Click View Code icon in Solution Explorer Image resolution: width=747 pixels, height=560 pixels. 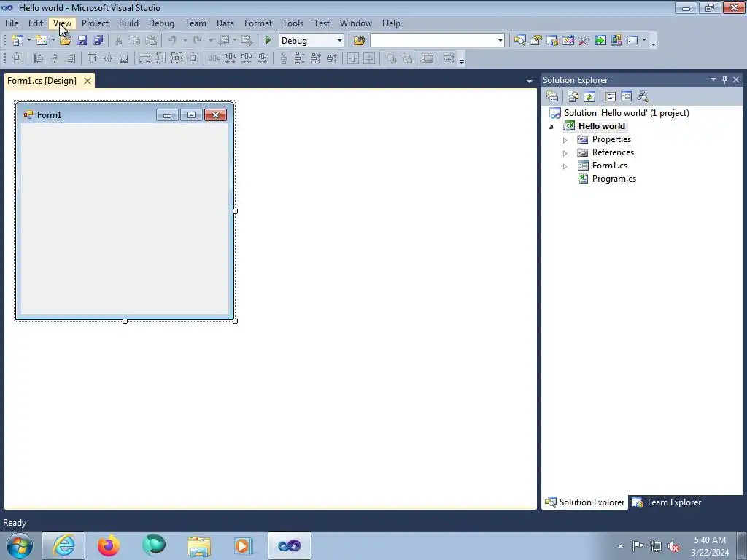click(x=611, y=97)
